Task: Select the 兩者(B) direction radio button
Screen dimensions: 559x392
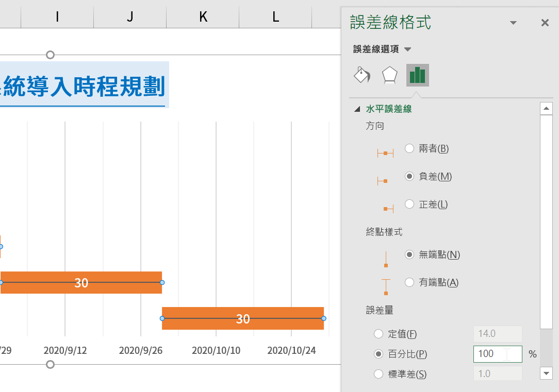Action: [x=409, y=148]
